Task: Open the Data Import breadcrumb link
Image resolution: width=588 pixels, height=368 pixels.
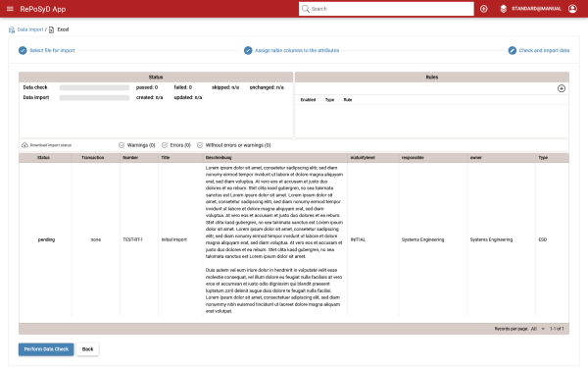Action: pyautogui.click(x=30, y=29)
